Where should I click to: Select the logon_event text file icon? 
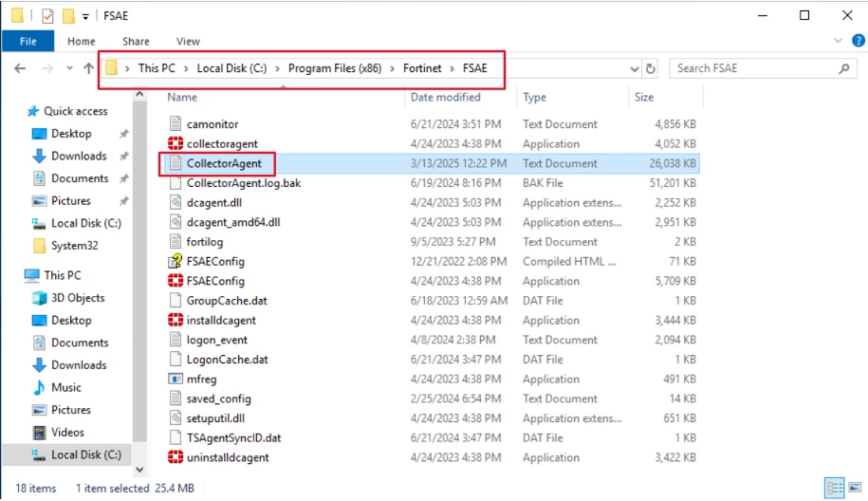click(175, 340)
